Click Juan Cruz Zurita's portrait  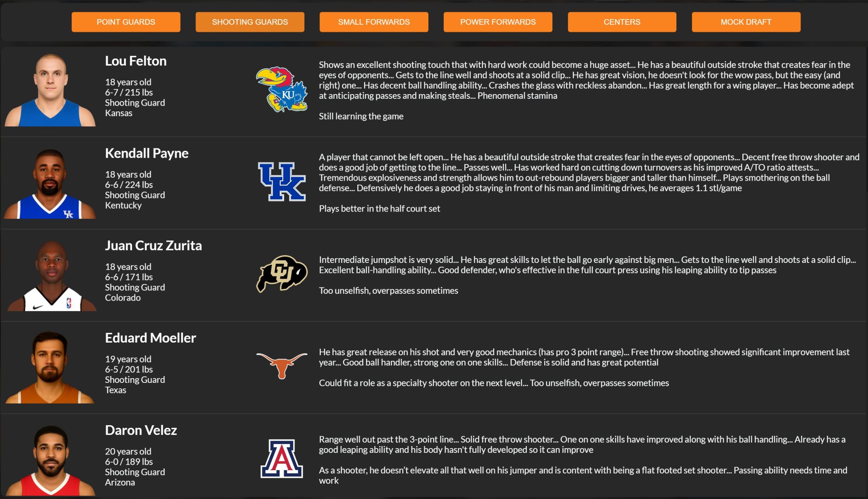pyautogui.click(x=52, y=276)
